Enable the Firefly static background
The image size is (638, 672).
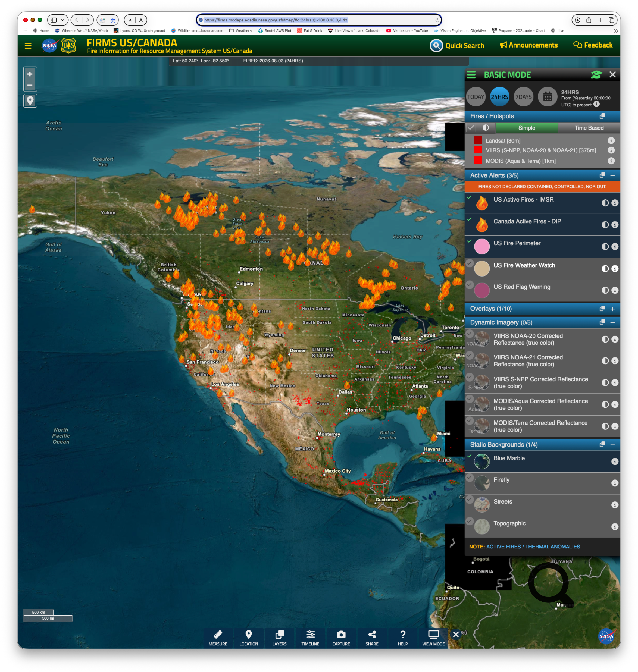click(x=469, y=478)
